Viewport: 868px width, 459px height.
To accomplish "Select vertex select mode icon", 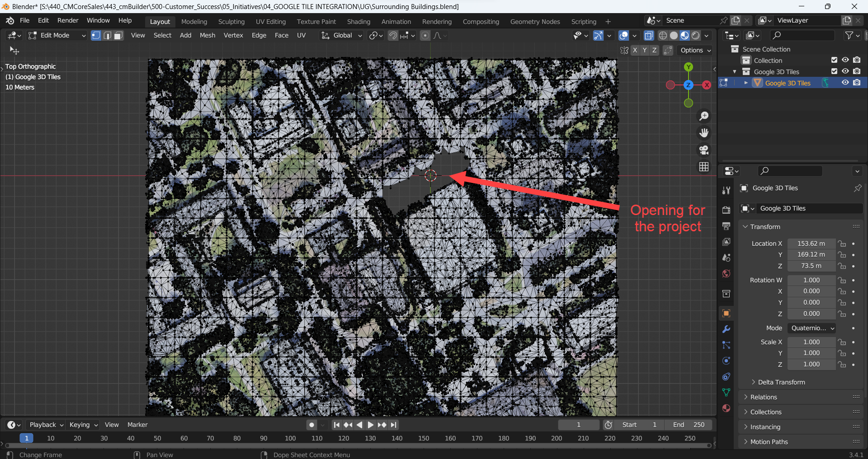I will [96, 35].
